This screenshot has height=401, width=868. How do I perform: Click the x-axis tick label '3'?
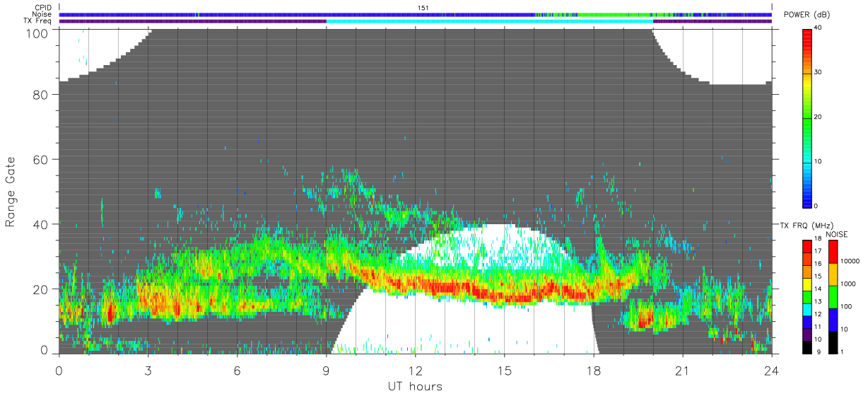coord(148,370)
